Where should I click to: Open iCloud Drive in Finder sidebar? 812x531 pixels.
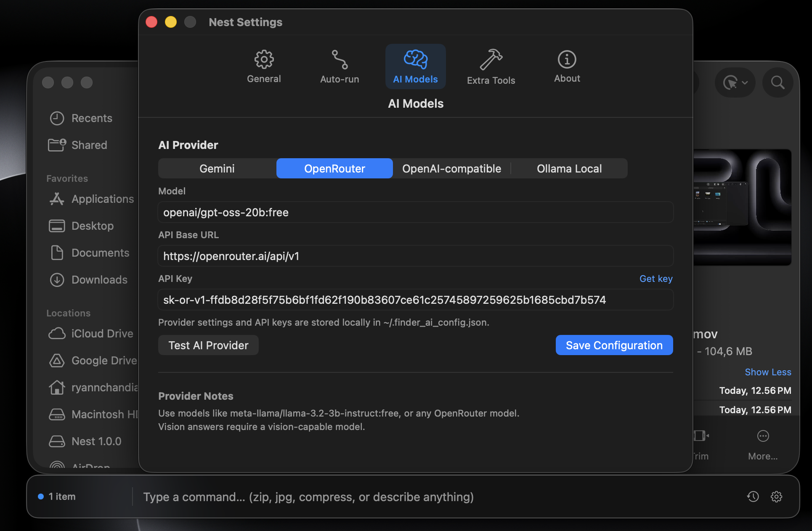91,333
